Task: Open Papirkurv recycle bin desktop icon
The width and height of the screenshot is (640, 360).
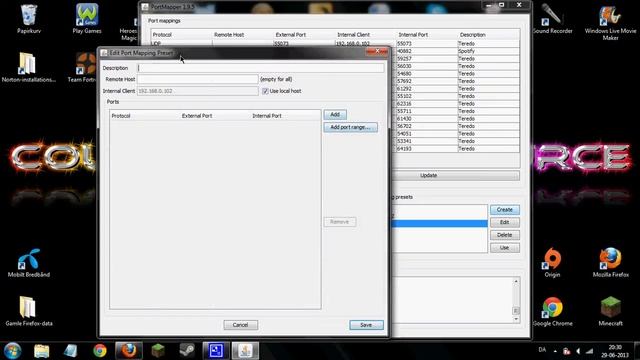Action: 29,19
